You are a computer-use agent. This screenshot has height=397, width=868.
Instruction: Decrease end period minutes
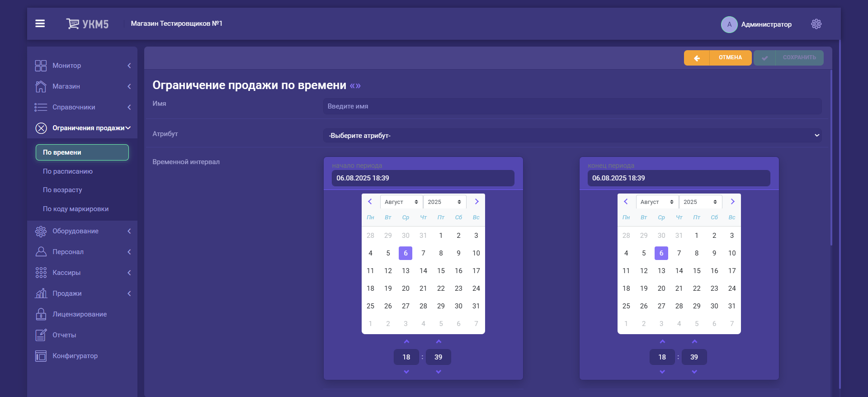(x=694, y=372)
